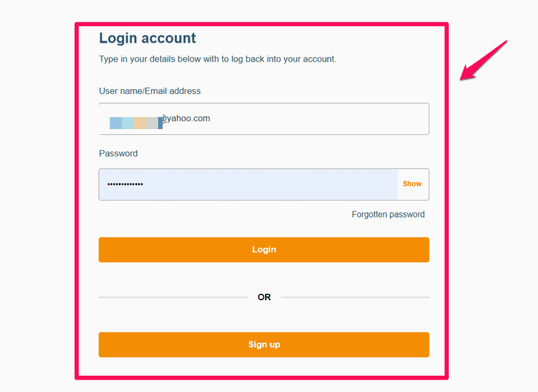Open registration via the Sign up button

click(264, 344)
